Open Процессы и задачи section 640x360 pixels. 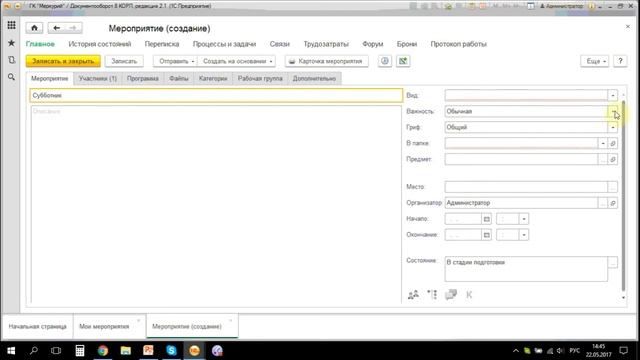(x=224, y=44)
